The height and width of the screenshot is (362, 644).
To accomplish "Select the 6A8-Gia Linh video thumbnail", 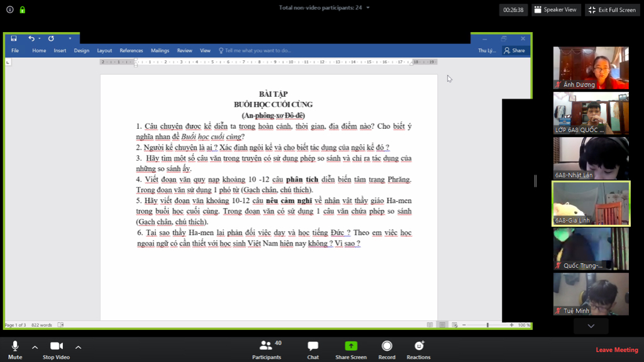I will [x=591, y=204].
